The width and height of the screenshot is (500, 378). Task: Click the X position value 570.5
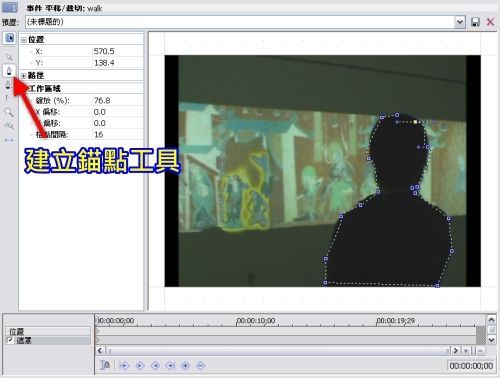104,51
